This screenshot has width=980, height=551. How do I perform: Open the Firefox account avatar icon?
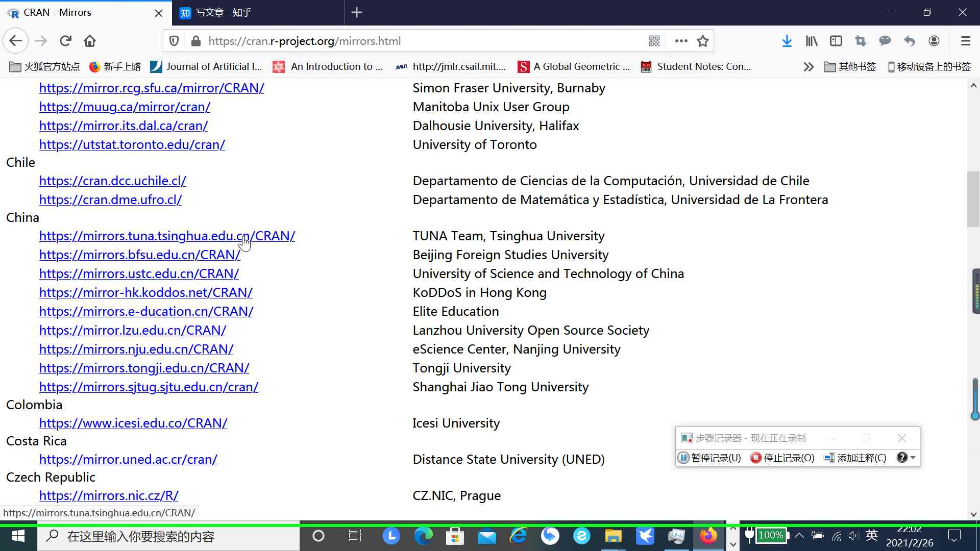tap(934, 41)
